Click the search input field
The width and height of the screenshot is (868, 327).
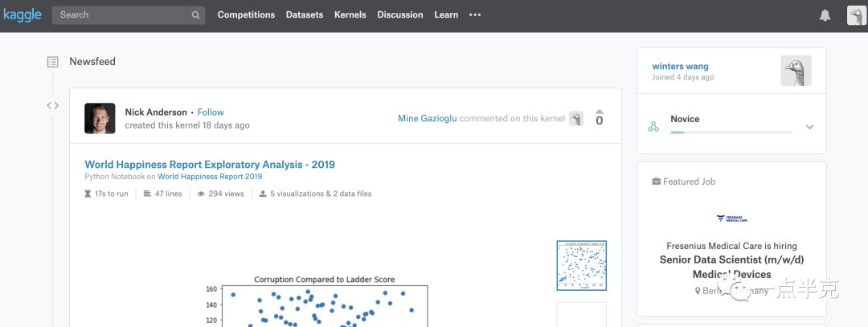tap(121, 14)
